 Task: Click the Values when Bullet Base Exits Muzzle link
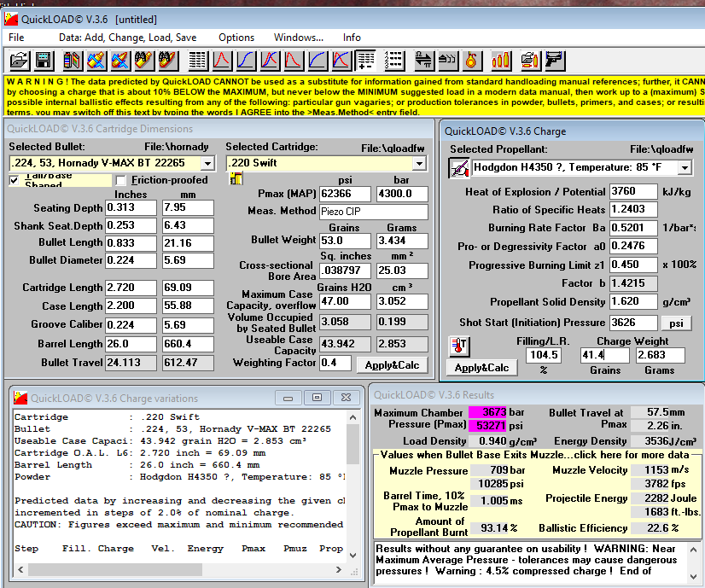[534, 455]
